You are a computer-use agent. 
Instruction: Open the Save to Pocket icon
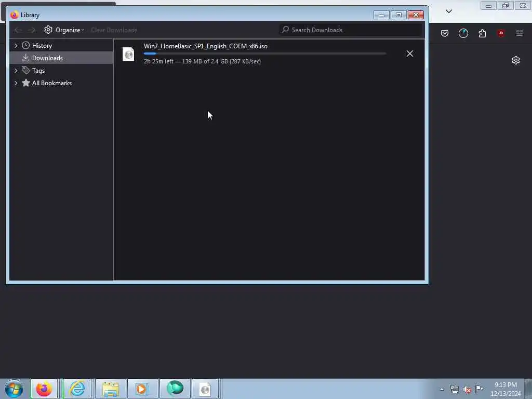click(x=445, y=33)
